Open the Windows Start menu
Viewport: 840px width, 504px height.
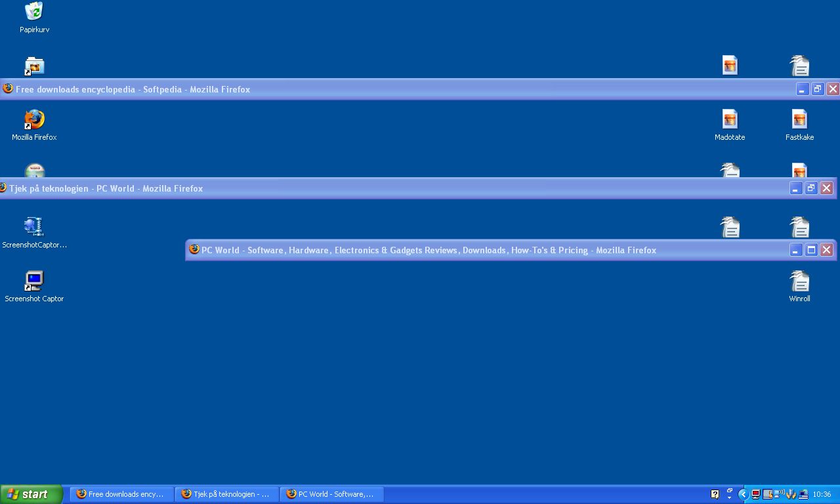point(31,494)
